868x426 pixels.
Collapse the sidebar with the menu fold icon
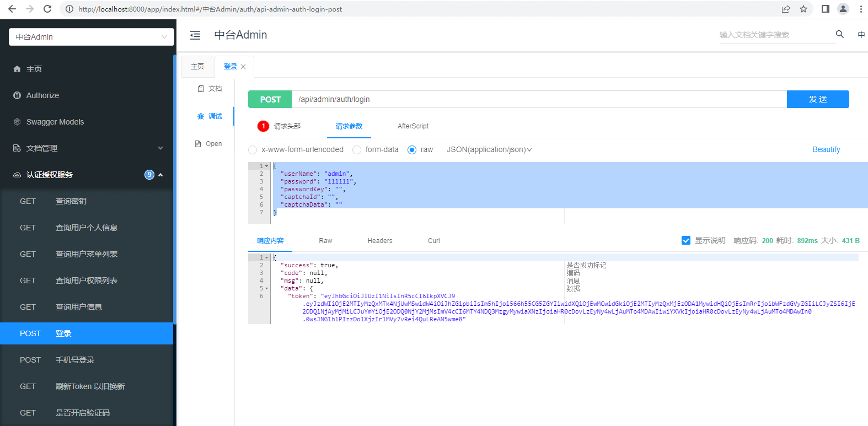point(195,35)
